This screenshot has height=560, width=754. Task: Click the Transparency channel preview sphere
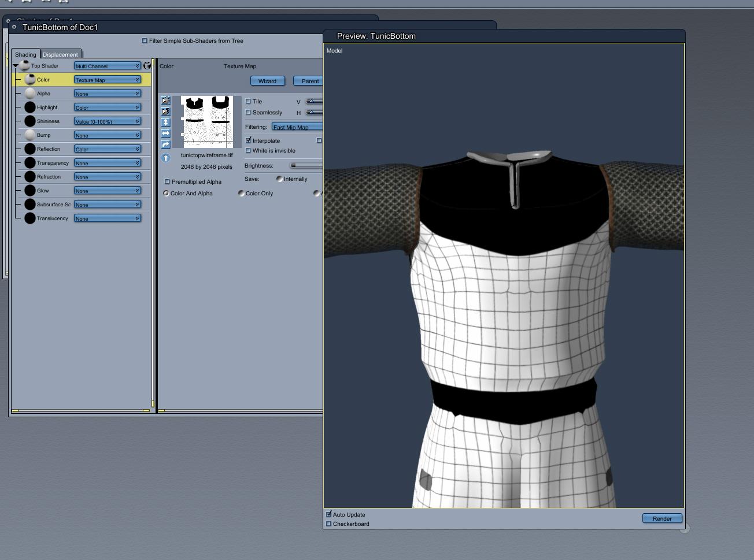[x=30, y=163]
